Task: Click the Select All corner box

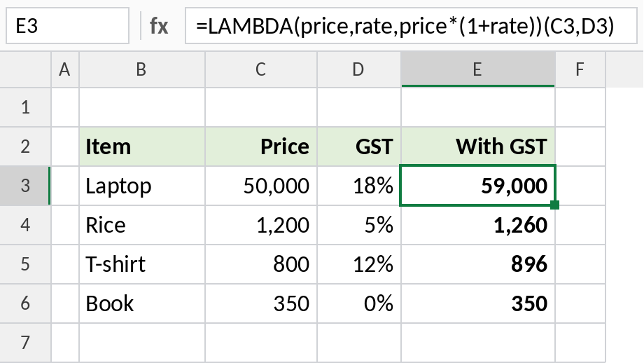Action: pos(25,69)
